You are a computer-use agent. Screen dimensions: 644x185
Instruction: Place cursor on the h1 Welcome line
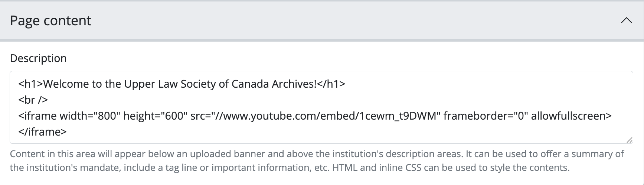[182, 84]
